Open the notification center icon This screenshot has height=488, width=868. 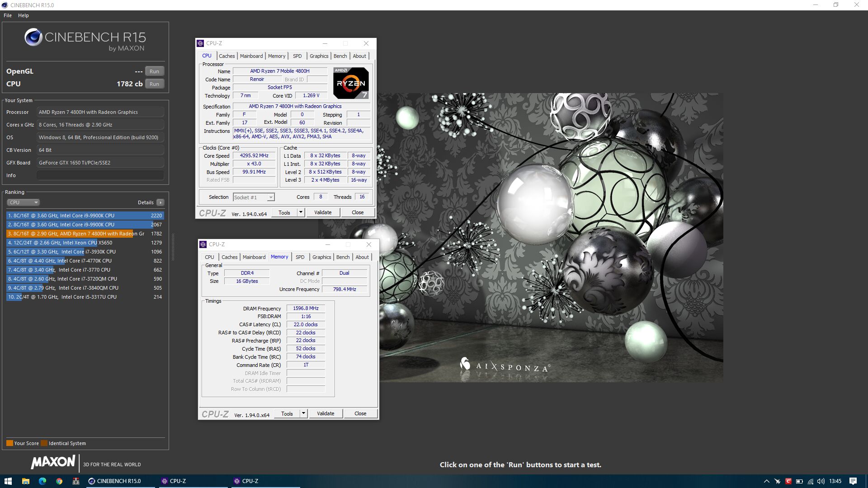click(x=853, y=481)
